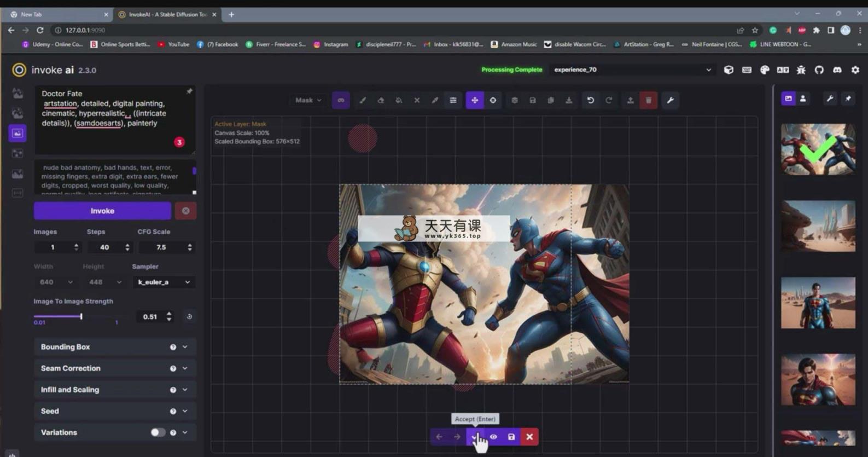
Task: Switch to the InvokeAI browser tab
Action: 167,15
